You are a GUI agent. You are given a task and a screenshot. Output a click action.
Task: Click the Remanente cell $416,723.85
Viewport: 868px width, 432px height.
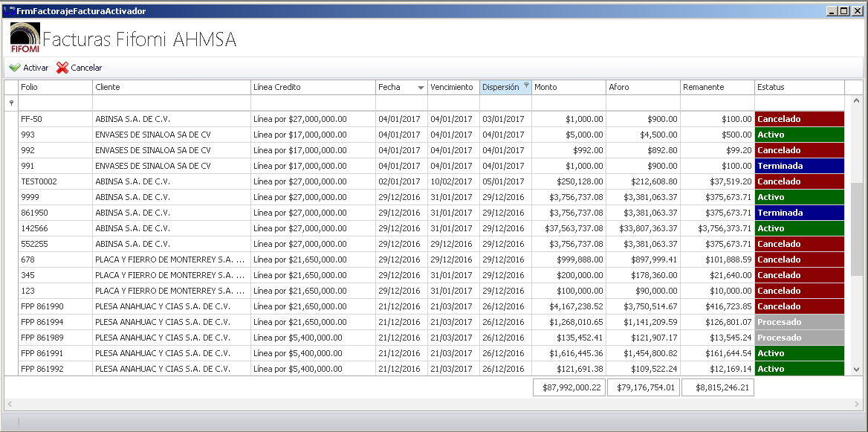pos(717,306)
